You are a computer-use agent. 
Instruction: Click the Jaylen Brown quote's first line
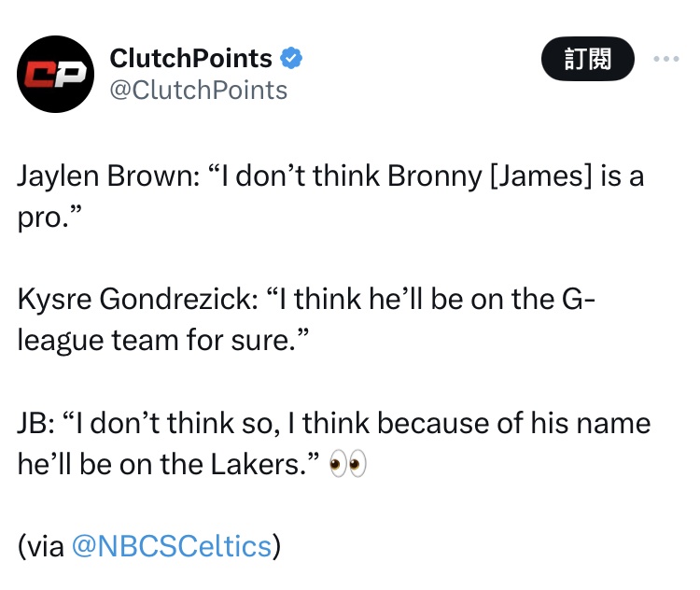coord(330,176)
